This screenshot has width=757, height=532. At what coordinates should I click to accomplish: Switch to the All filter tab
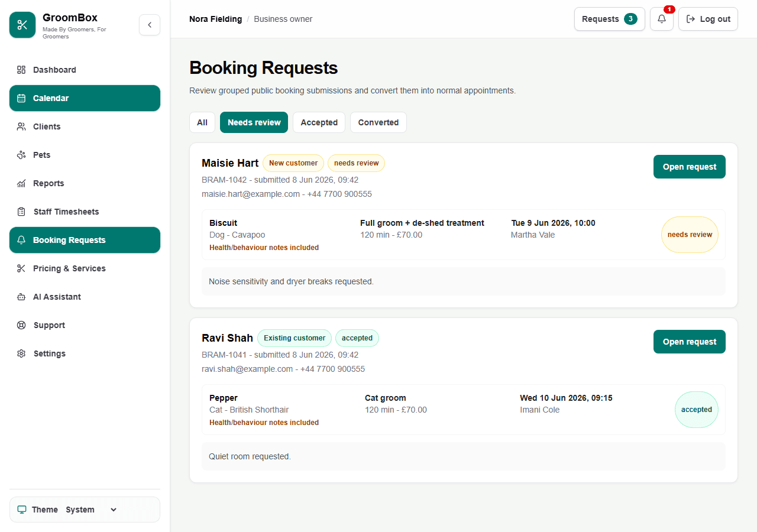click(x=202, y=122)
